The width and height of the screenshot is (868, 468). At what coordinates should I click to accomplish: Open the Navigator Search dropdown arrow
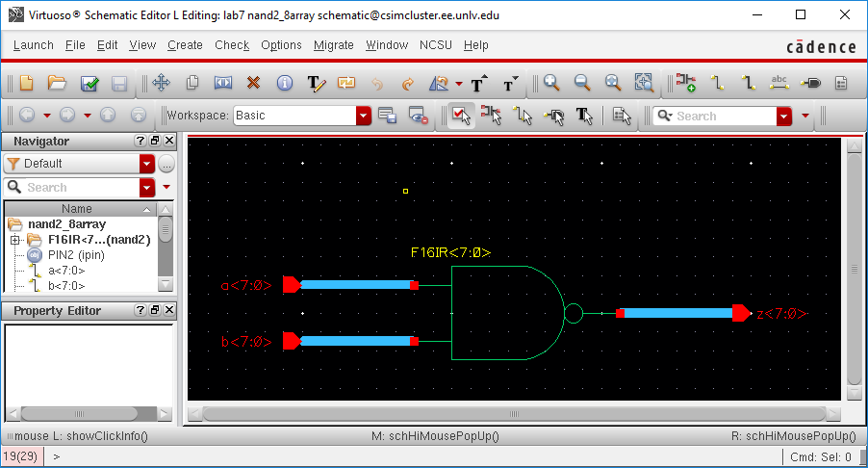pos(146,188)
